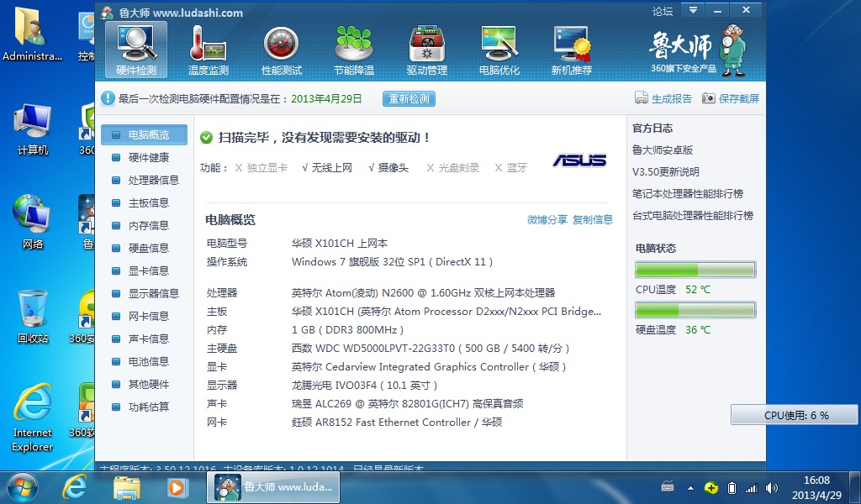Open the title bar dropdown menu arrow
Image resolution: width=861 pixels, height=504 pixels.
click(692, 10)
